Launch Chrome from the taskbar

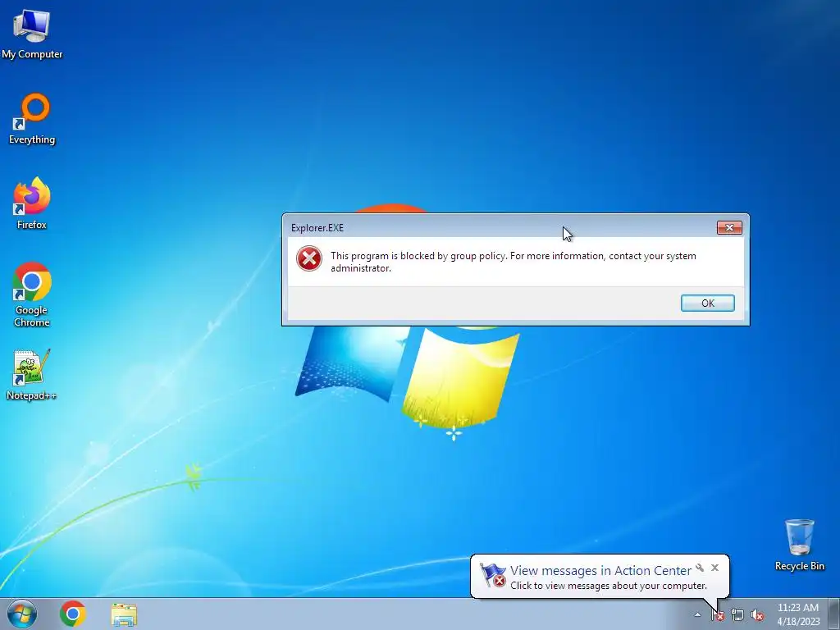pyautogui.click(x=73, y=614)
